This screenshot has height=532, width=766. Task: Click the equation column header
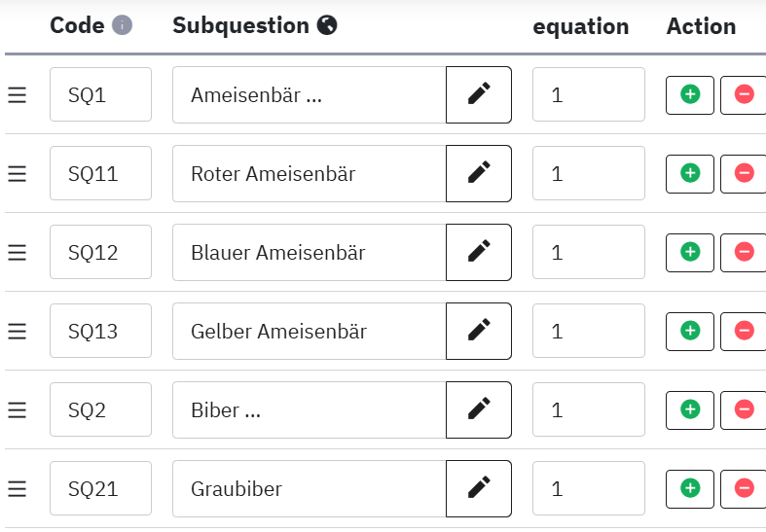[x=580, y=26]
